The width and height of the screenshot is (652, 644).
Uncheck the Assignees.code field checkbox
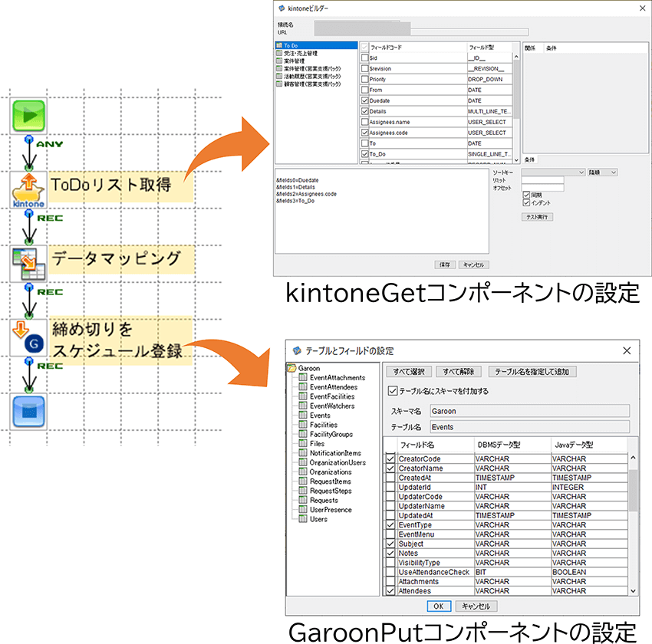(364, 133)
